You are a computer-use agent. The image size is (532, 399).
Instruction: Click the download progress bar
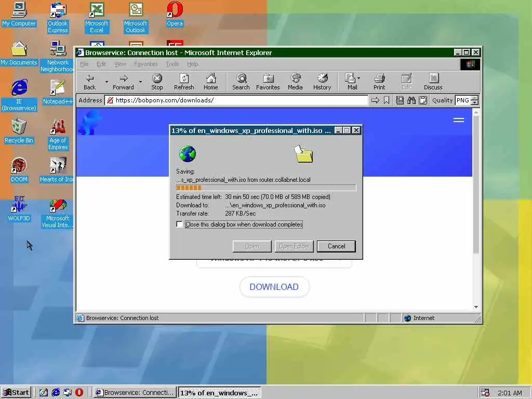266,188
